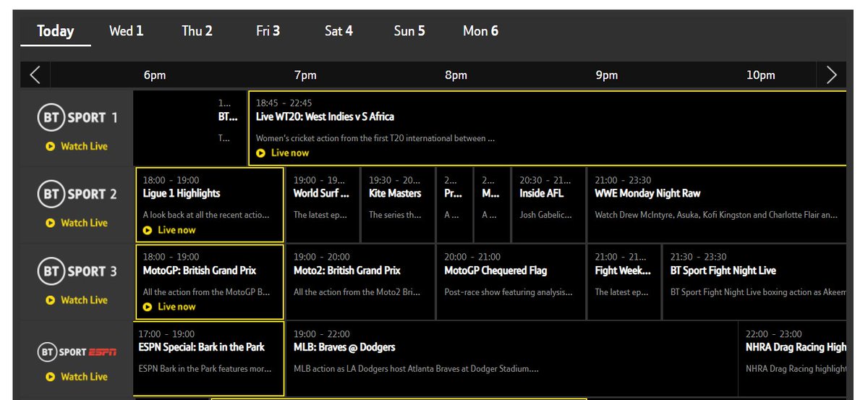
Task: Open the Fri 3 schedule tab
Action: click(x=268, y=31)
